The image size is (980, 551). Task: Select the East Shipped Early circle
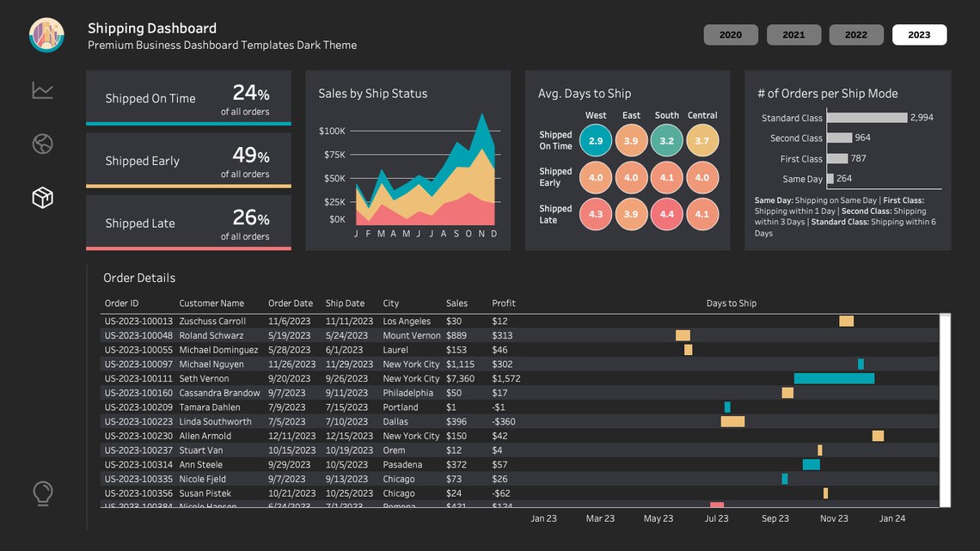pyautogui.click(x=631, y=177)
